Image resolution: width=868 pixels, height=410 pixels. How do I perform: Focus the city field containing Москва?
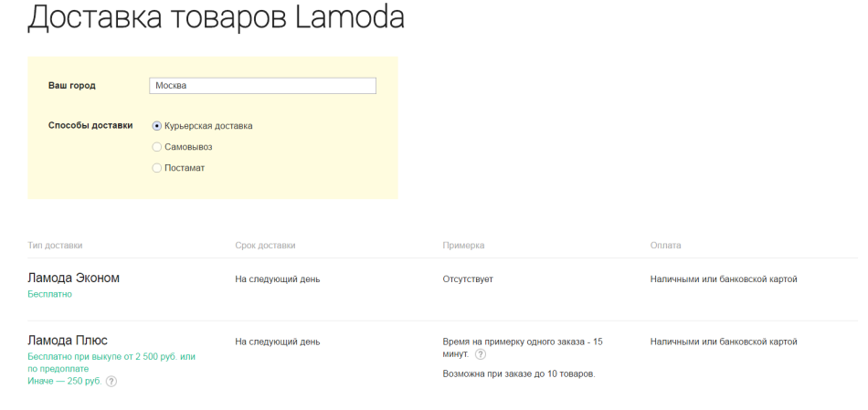pyautogui.click(x=262, y=86)
